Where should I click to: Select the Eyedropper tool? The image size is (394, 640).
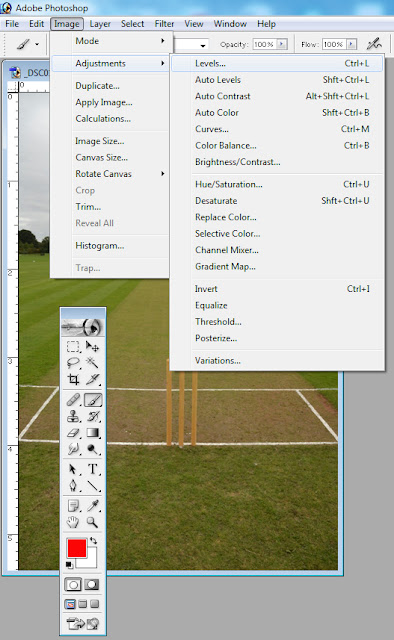[x=92, y=506]
